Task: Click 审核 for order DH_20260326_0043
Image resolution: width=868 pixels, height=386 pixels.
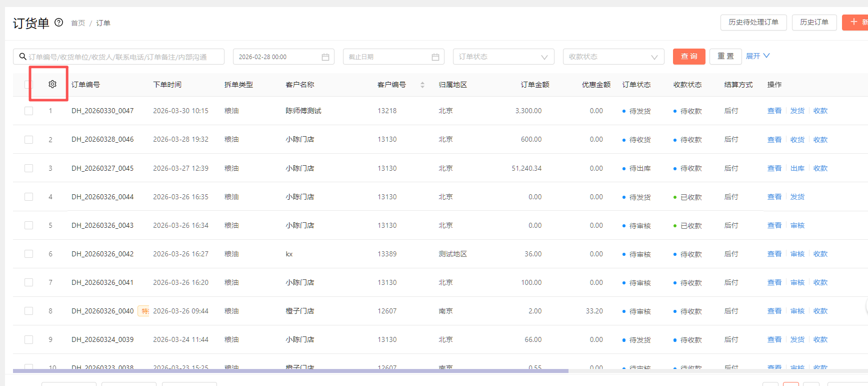Action: (797, 225)
